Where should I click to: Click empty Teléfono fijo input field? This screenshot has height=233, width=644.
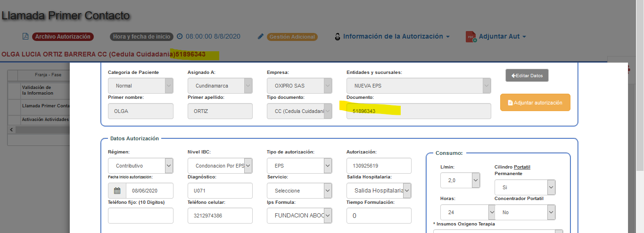[x=140, y=216]
